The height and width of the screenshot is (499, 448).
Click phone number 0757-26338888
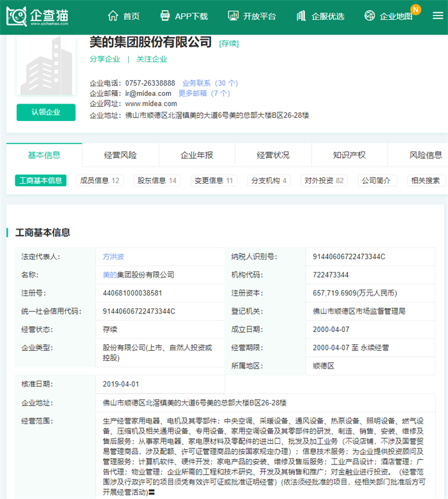coord(150,83)
